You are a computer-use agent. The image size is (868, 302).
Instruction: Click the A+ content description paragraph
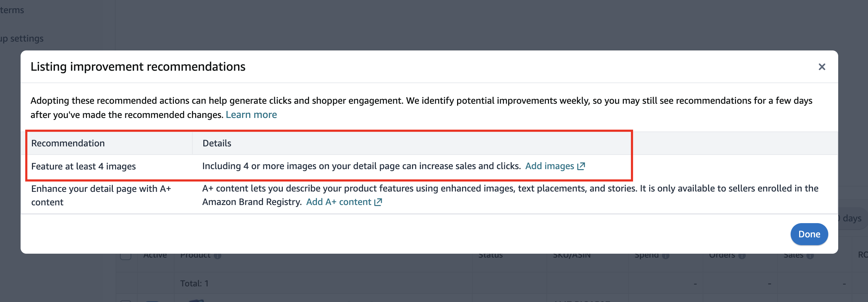[510, 195]
